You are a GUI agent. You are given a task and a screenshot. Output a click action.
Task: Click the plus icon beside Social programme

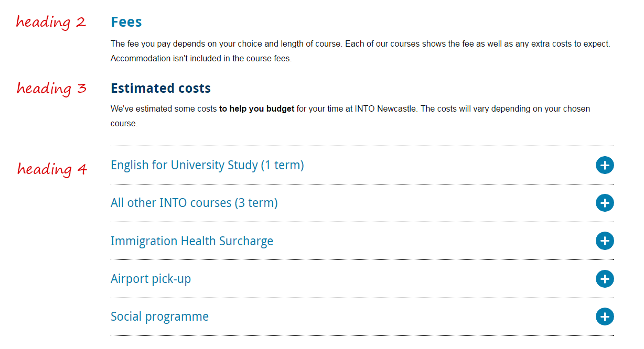point(605,317)
